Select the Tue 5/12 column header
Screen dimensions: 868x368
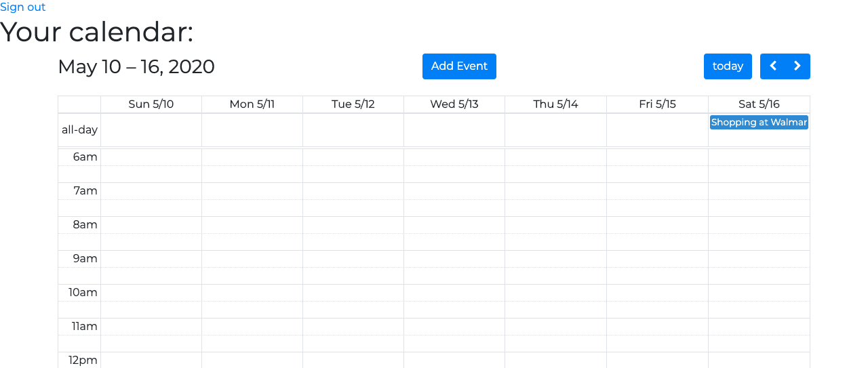click(x=353, y=104)
